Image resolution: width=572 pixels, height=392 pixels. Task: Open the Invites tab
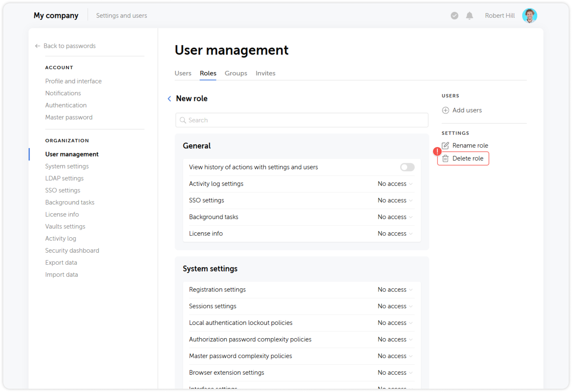point(265,73)
